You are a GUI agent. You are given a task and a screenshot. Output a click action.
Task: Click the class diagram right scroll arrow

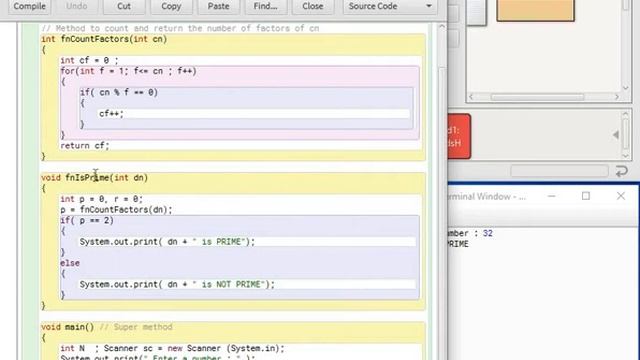616,97
